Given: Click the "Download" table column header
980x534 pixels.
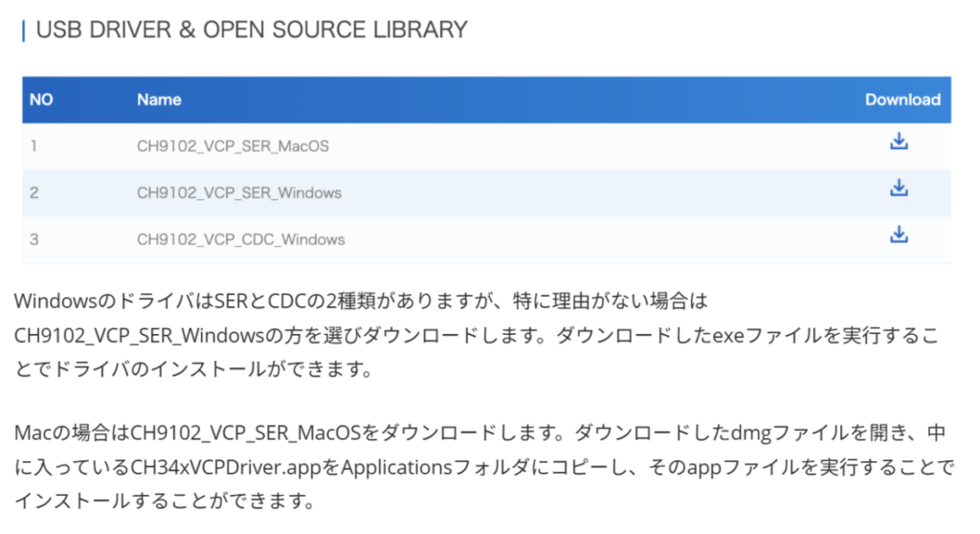Looking at the screenshot, I should click(x=902, y=100).
